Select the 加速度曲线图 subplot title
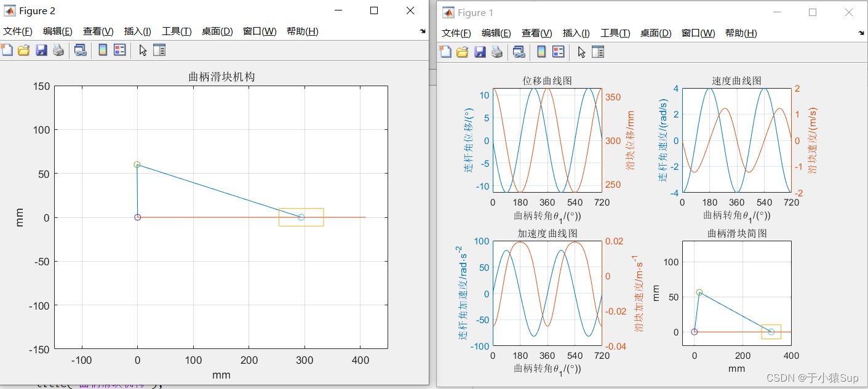Viewport: 868px width, 389px height. click(547, 233)
